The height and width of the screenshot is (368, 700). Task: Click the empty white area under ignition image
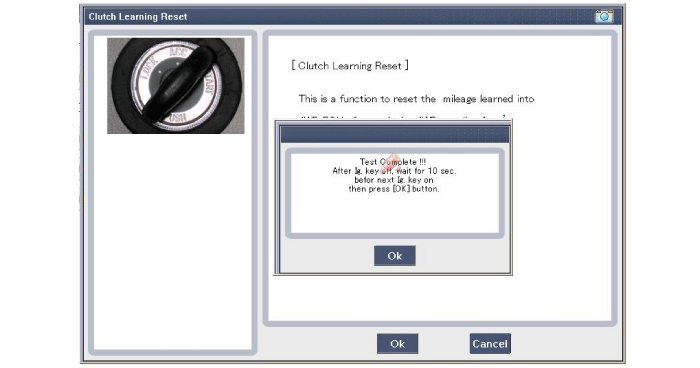point(173,241)
